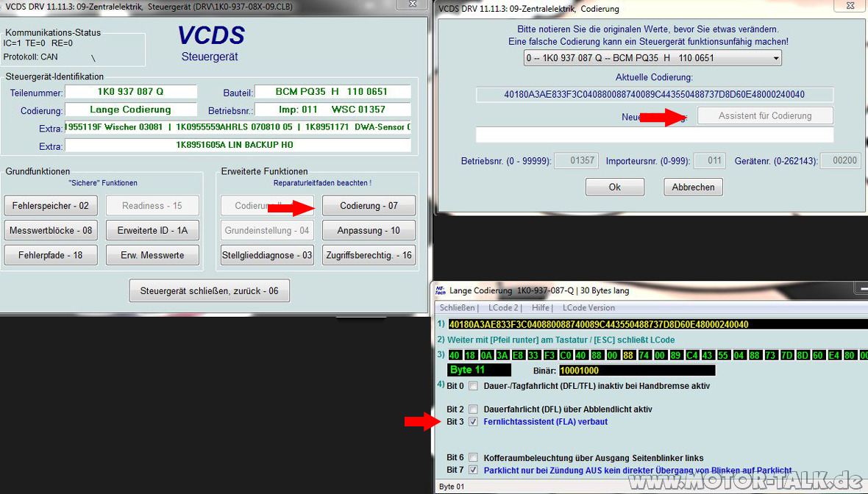This screenshot has height=494, width=868.
Task: Open the LCode Version menu
Action: point(588,307)
